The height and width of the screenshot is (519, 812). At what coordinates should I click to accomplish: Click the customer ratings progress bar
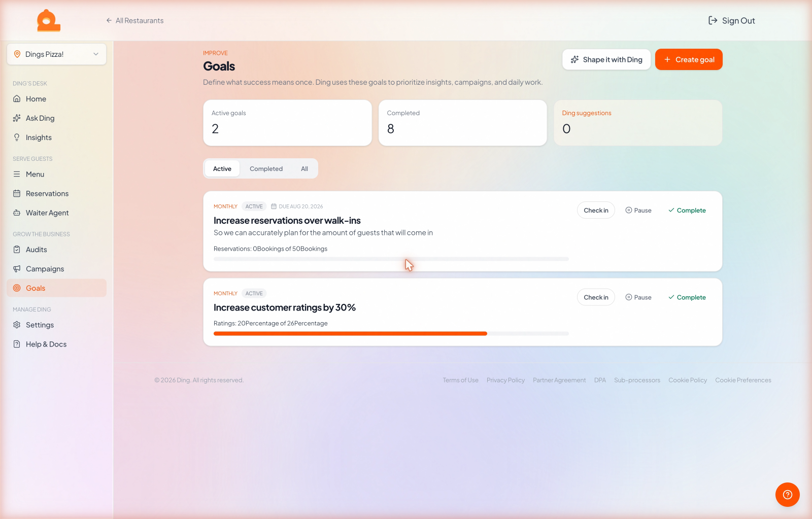tap(391, 333)
